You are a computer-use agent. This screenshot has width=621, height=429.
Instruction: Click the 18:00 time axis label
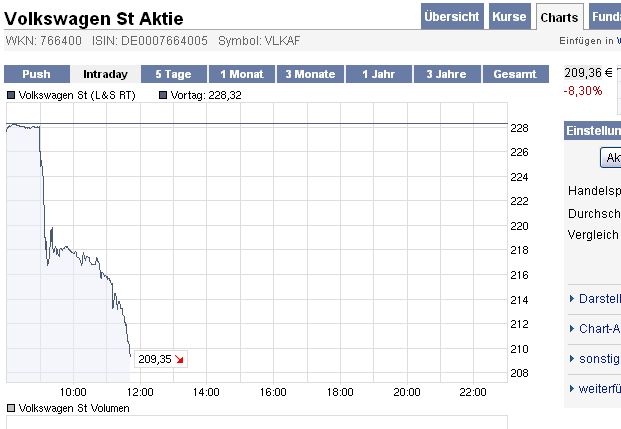click(340, 392)
